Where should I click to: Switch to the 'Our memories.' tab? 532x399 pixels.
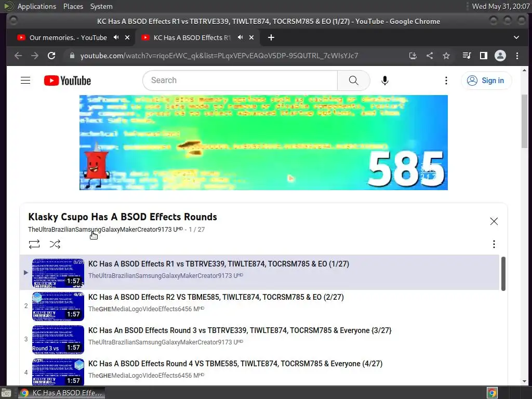pos(68,37)
